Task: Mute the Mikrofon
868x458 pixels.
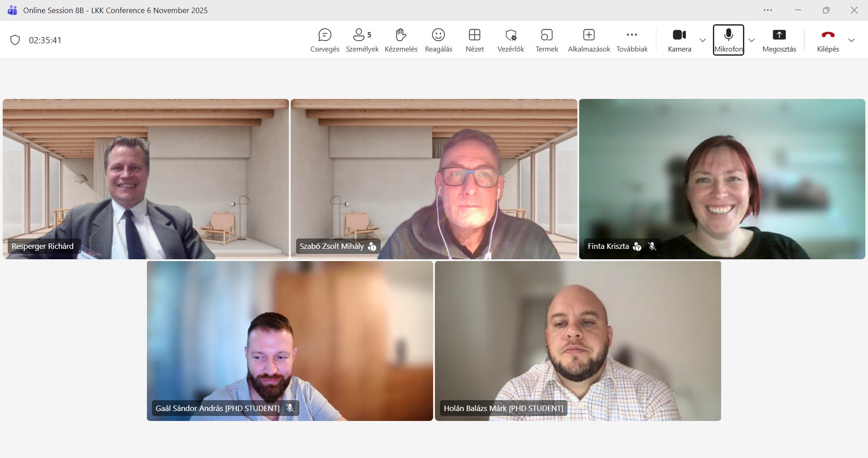Action: [728, 40]
